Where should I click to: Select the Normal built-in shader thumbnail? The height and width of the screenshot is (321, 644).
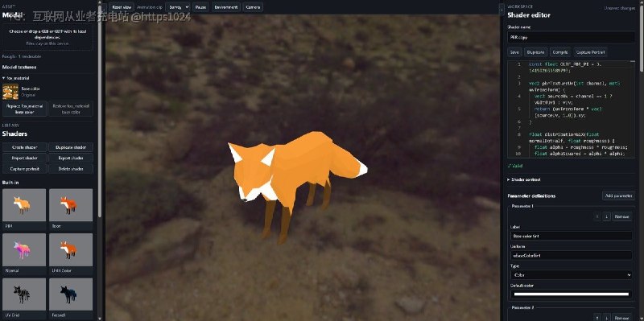pyautogui.click(x=24, y=249)
